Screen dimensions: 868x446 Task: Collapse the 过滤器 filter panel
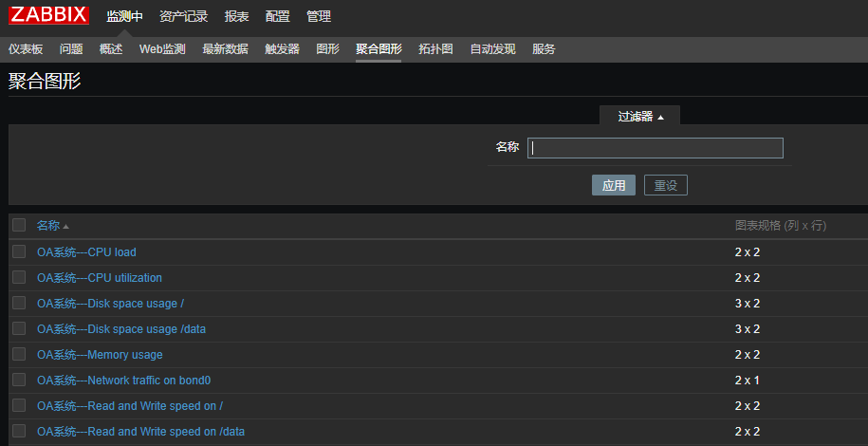pos(640,117)
